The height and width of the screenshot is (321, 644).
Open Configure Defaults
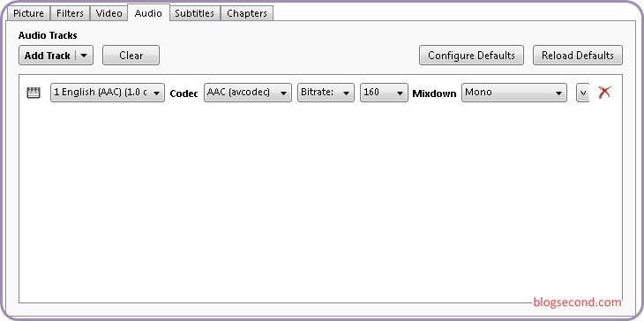471,56
